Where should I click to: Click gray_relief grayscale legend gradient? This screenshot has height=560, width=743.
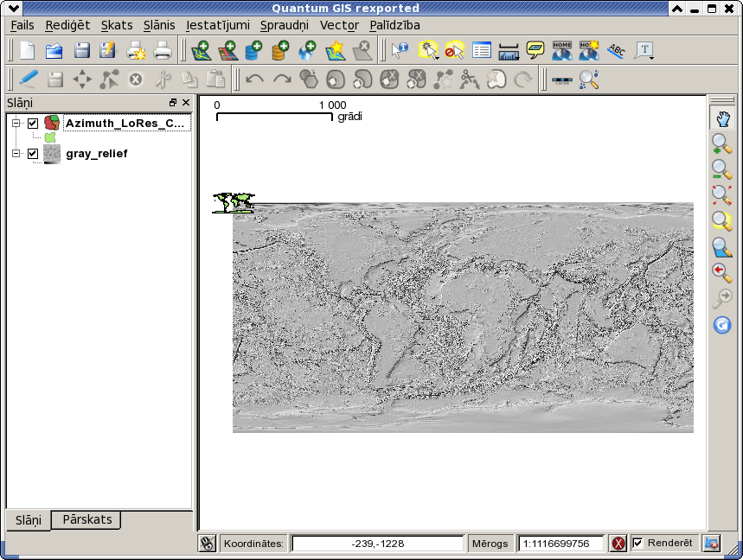52,162
